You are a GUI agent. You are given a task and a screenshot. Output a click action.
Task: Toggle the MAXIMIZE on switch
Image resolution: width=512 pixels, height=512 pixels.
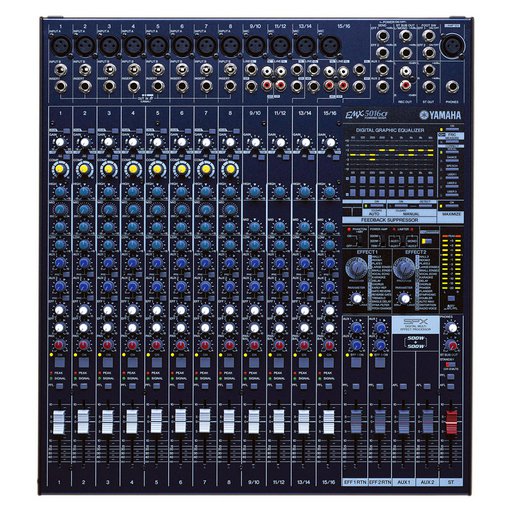pos(451,206)
